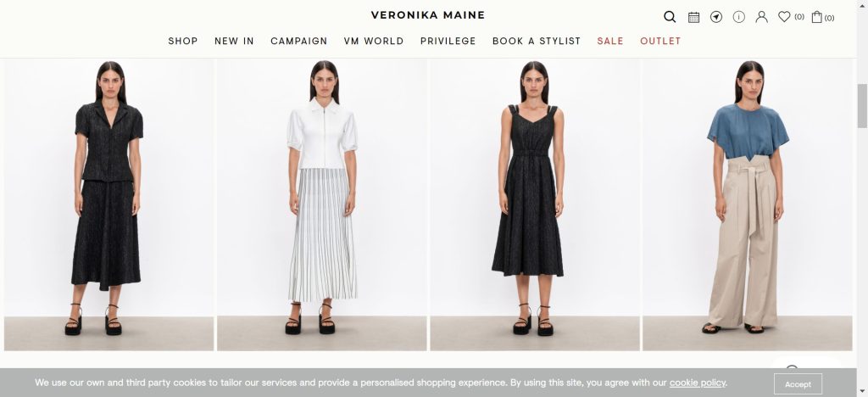
Task: Select BOOK A STYLIST
Action: coord(537,41)
